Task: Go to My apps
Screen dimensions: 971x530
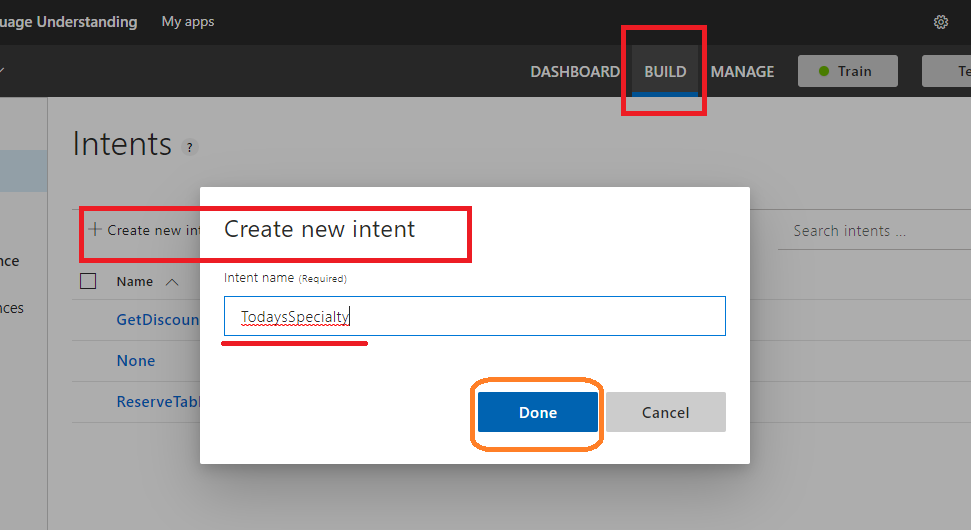Action: tap(188, 21)
